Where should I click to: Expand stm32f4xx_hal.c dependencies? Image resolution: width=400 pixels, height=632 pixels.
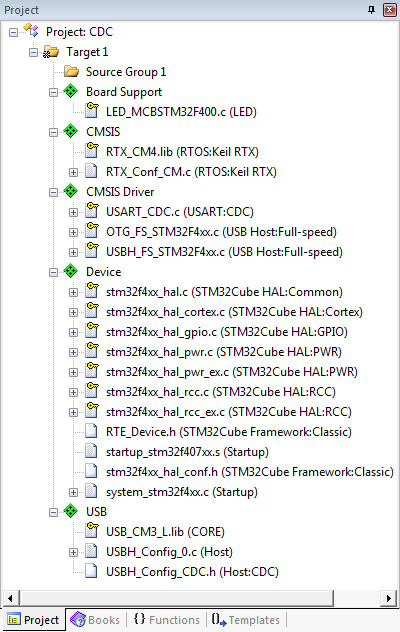click(x=73, y=292)
